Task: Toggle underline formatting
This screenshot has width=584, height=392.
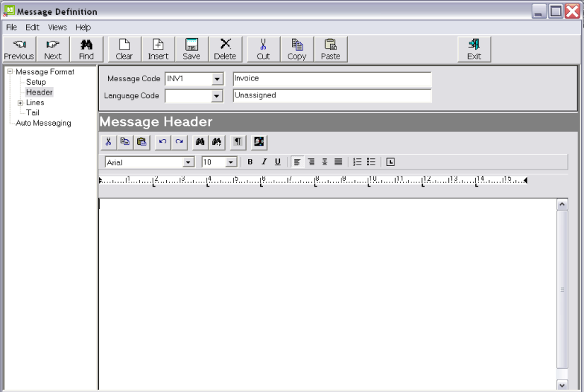Action: point(277,162)
